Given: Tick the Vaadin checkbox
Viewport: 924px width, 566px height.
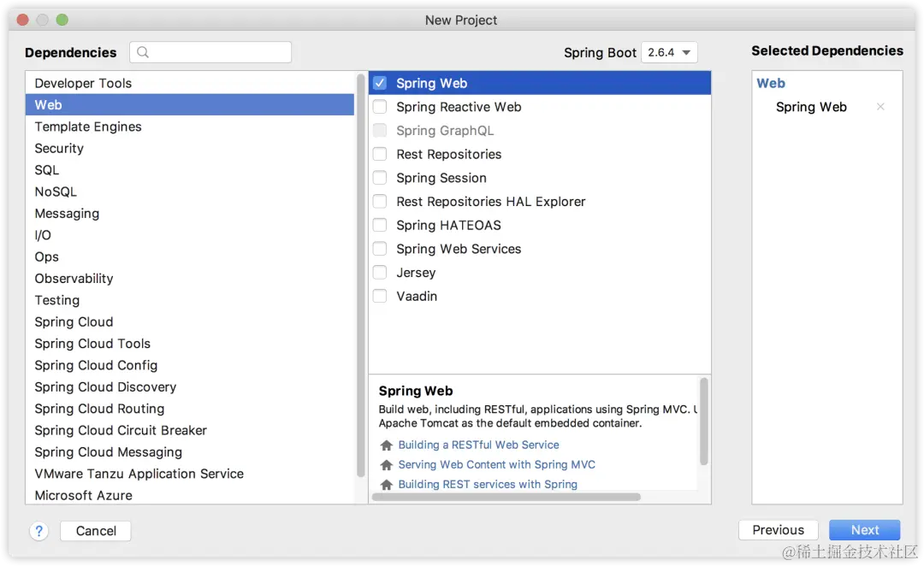Looking at the screenshot, I should point(380,296).
